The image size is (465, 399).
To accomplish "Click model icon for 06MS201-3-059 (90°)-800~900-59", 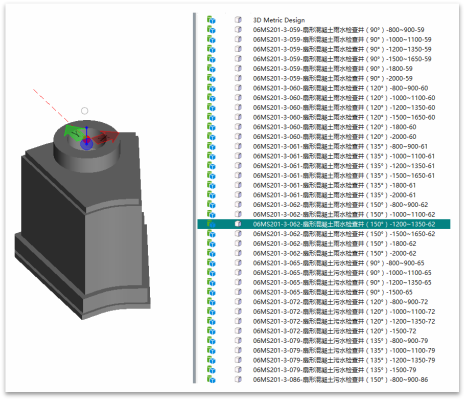I will 211,30.
